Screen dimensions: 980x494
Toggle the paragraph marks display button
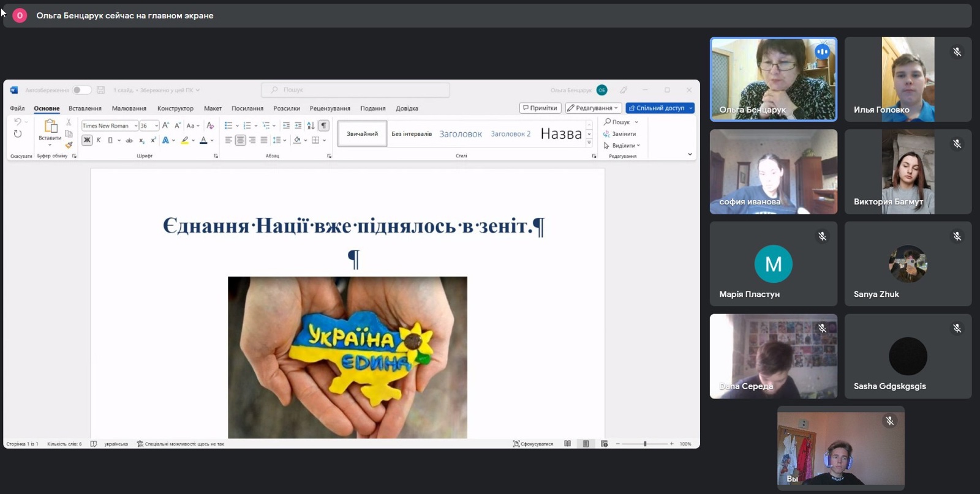324,125
